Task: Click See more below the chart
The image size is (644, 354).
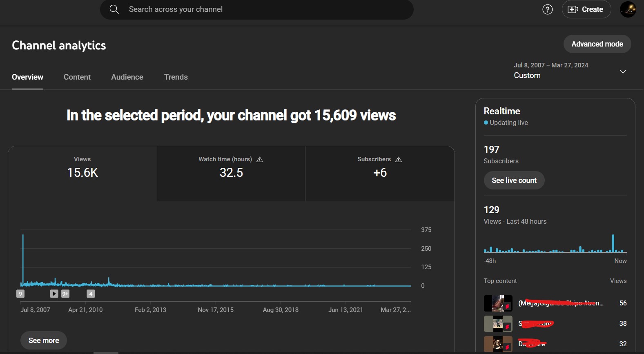Action: click(44, 341)
